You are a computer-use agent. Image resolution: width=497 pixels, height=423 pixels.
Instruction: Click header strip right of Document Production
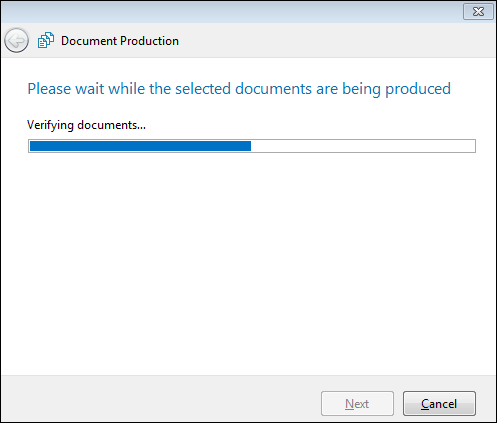coord(337,41)
